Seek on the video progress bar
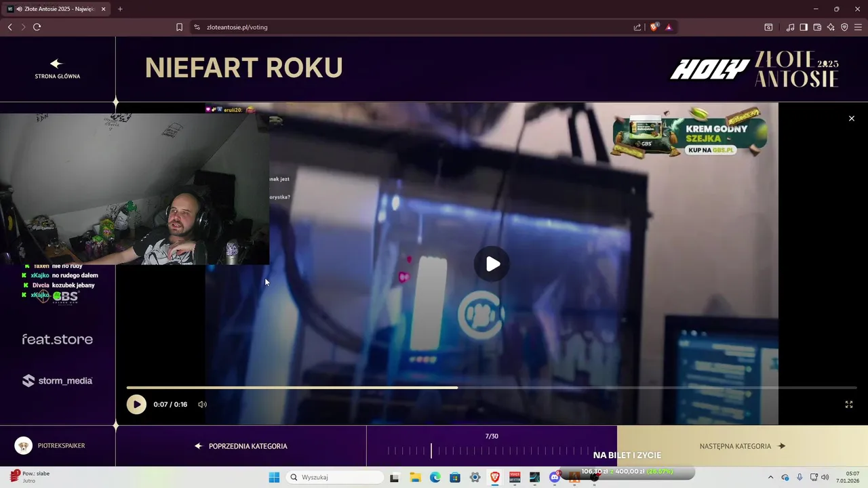The height and width of the screenshot is (488, 868). tap(492, 388)
